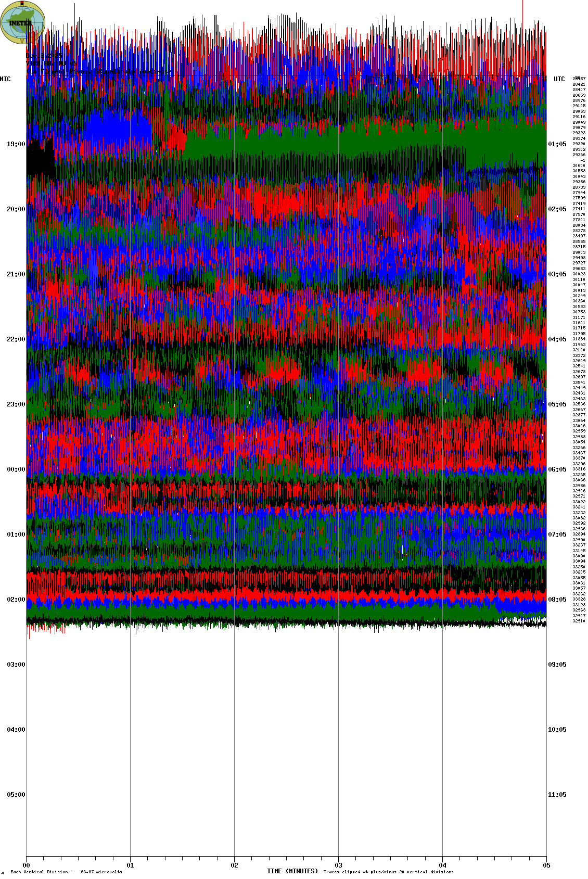Screen dimensions: 588x879
Task: Click the 08:05 UTC time label
Action: pos(557,600)
